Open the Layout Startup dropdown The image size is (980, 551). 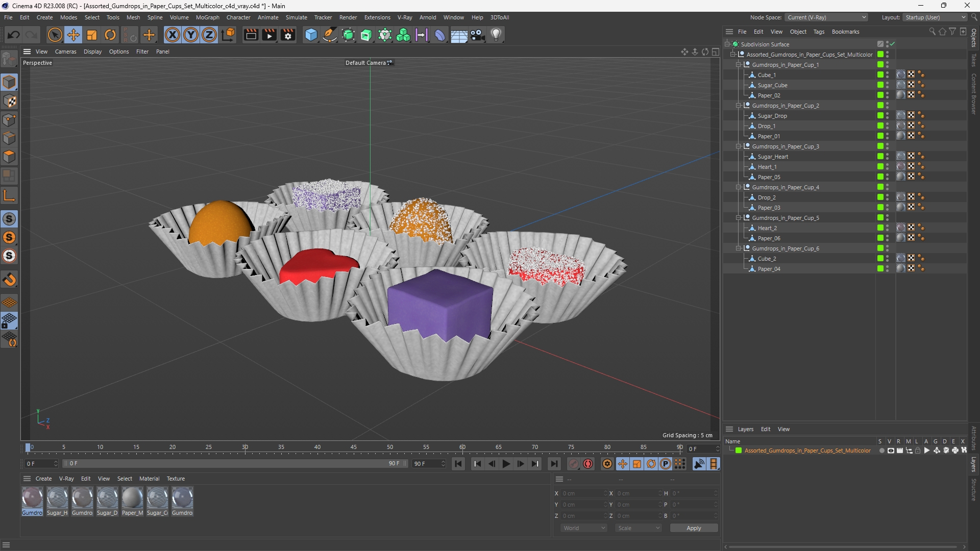(935, 17)
